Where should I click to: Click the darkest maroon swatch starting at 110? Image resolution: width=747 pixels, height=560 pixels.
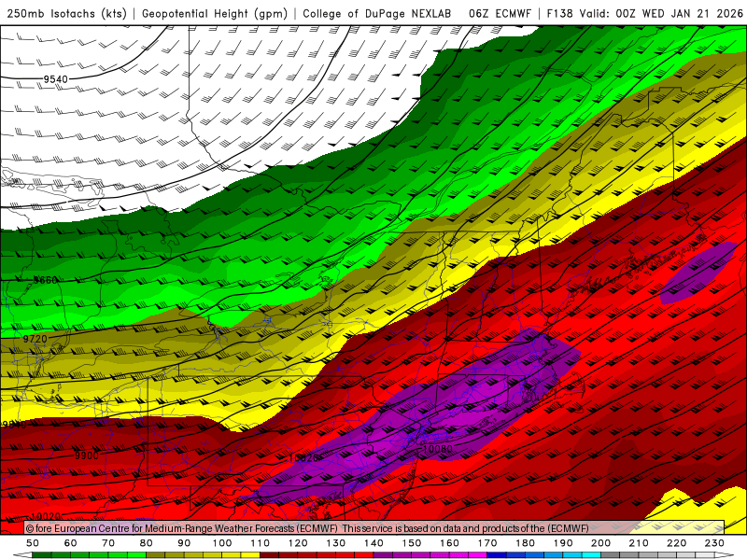pos(269,555)
